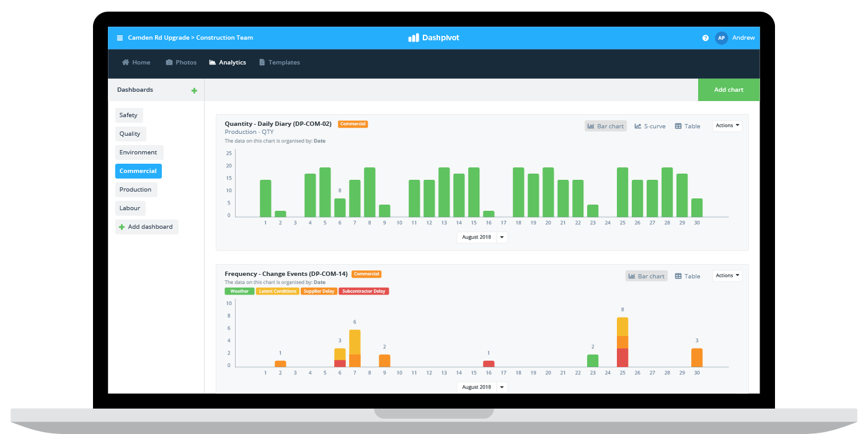This screenshot has height=434, width=868.
Task: Open the hamburger menu icon
Action: 120,38
